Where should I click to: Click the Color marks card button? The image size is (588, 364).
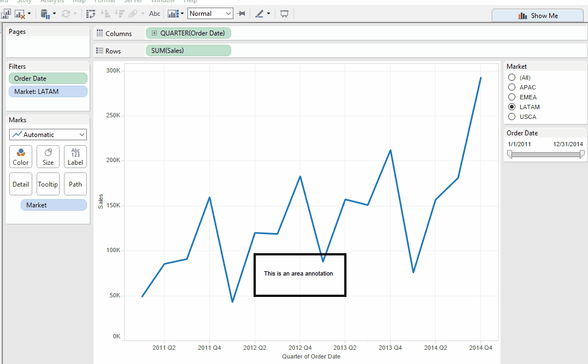coord(21,157)
